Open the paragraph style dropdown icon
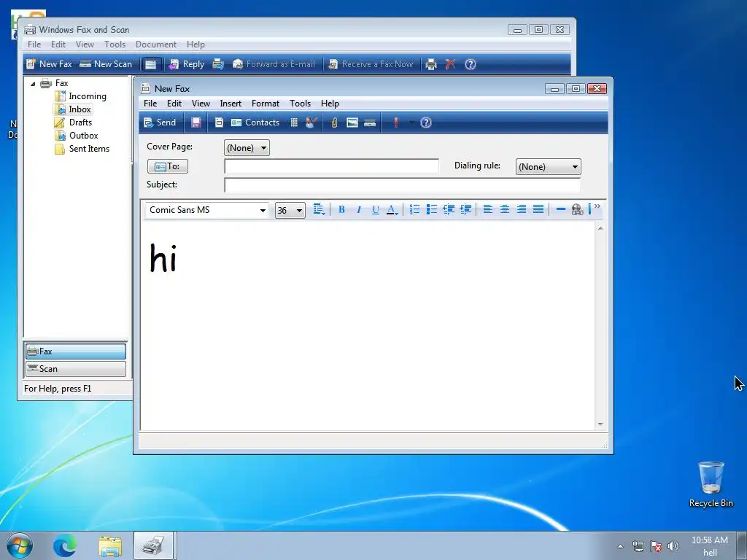The image size is (747, 560). [x=319, y=209]
